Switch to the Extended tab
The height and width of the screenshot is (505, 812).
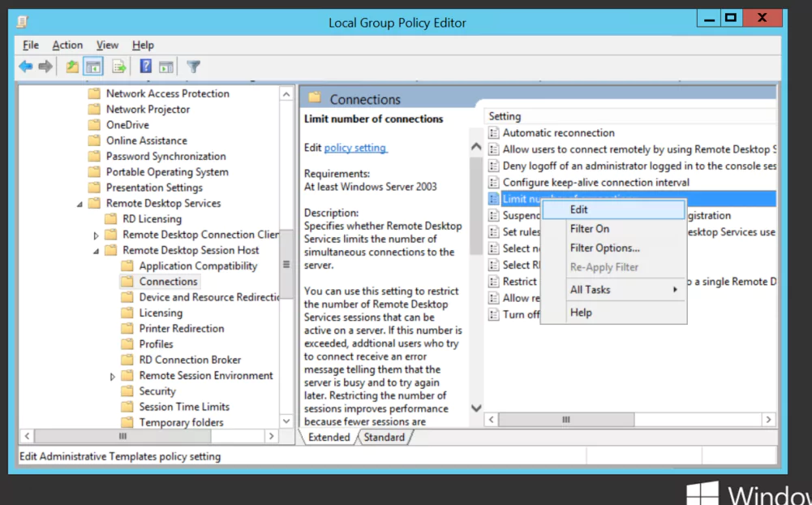[329, 437]
